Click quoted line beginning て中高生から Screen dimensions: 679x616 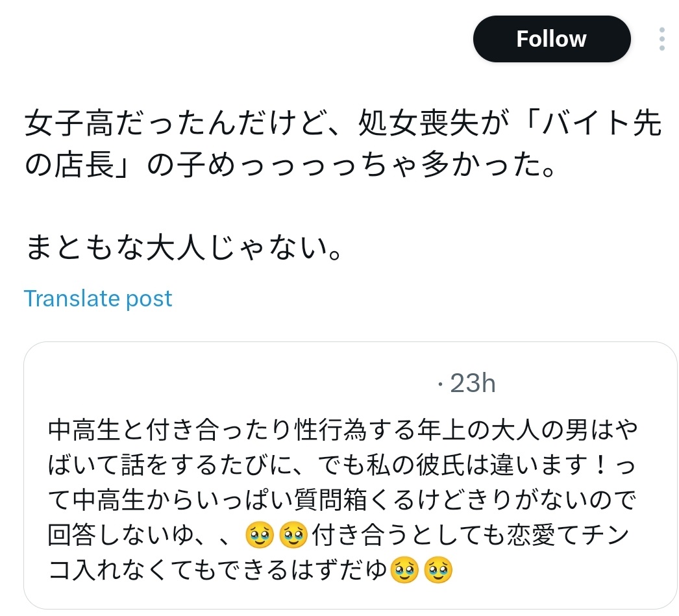click(x=341, y=500)
